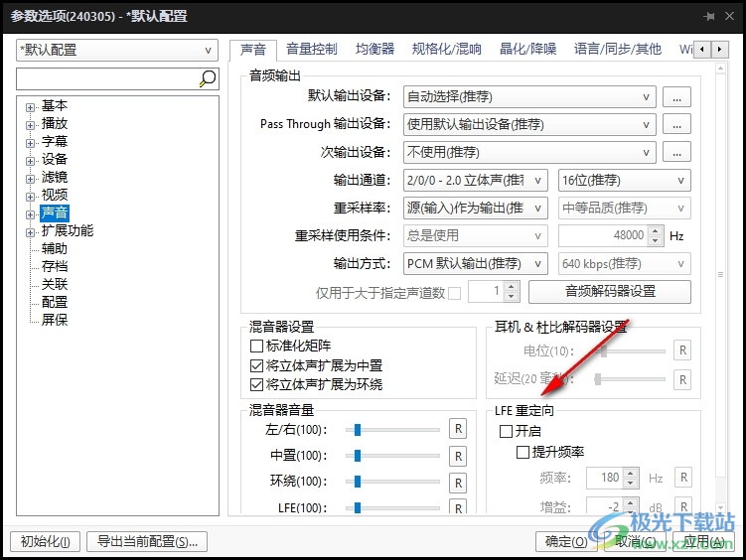Select 关联 in the settings tree
The image size is (746, 560).
tap(55, 284)
